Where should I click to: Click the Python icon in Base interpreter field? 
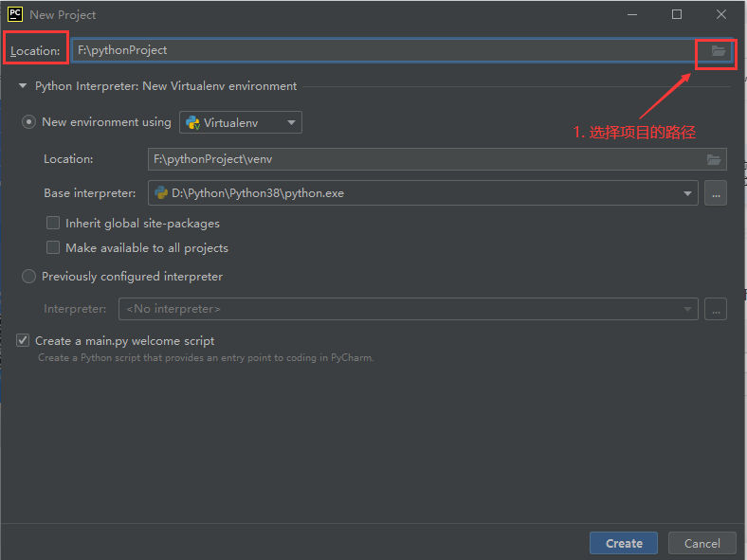tap(161, 193)
